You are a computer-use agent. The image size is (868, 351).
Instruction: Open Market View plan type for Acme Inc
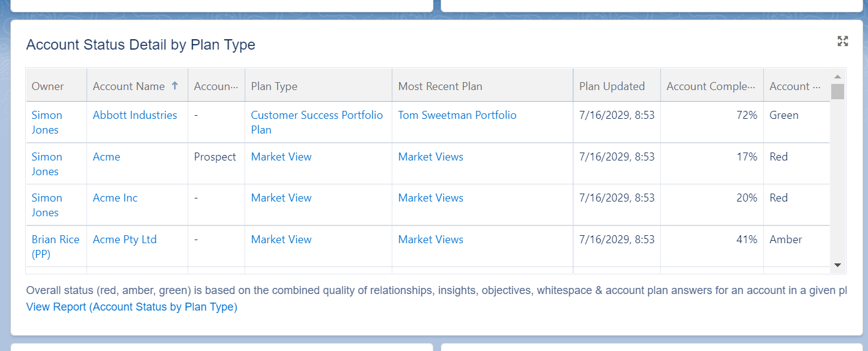281,198
